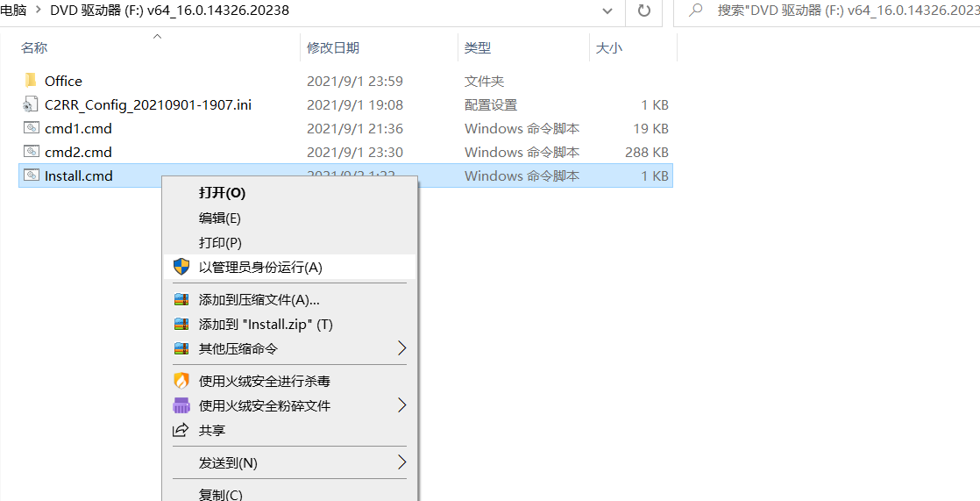Click the Huorong file shredder icon
Image resolution: width=980 pixels, height=501 pixels.
click(x=181, y=405)
